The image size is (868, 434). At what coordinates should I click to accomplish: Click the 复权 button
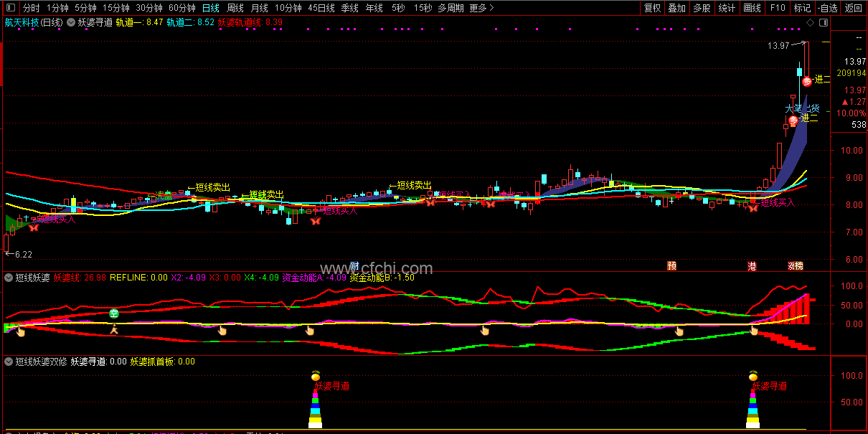(652, 8)
